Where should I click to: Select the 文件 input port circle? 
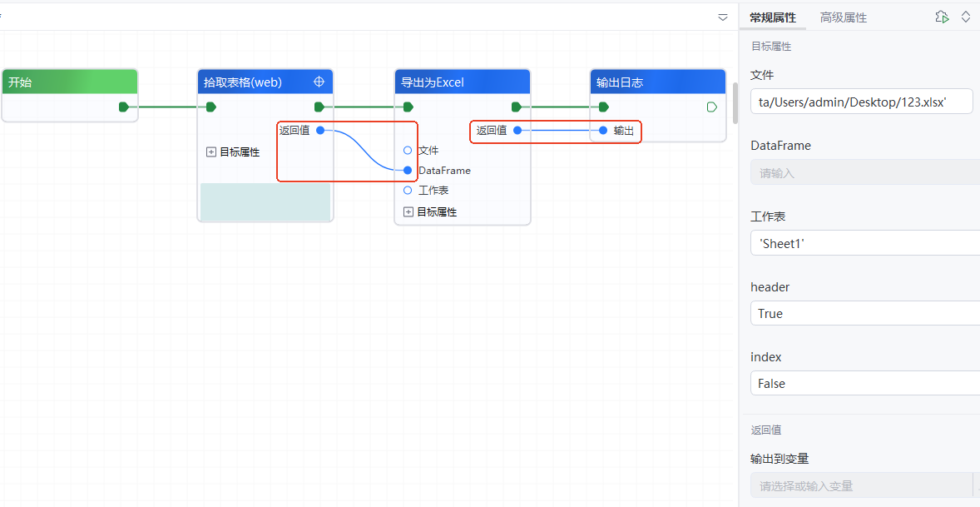pyautogui.click(x=408, y=151)
